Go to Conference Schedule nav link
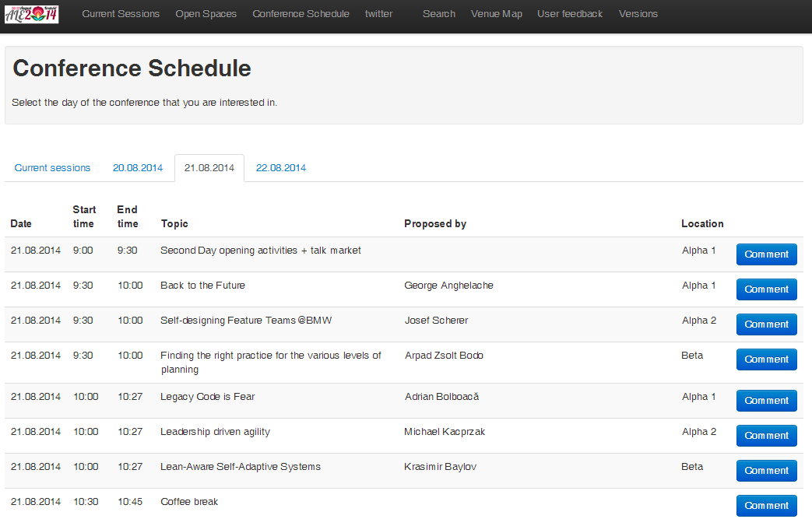Viewport: 812px width, 519px height. [x=301, y=14]
